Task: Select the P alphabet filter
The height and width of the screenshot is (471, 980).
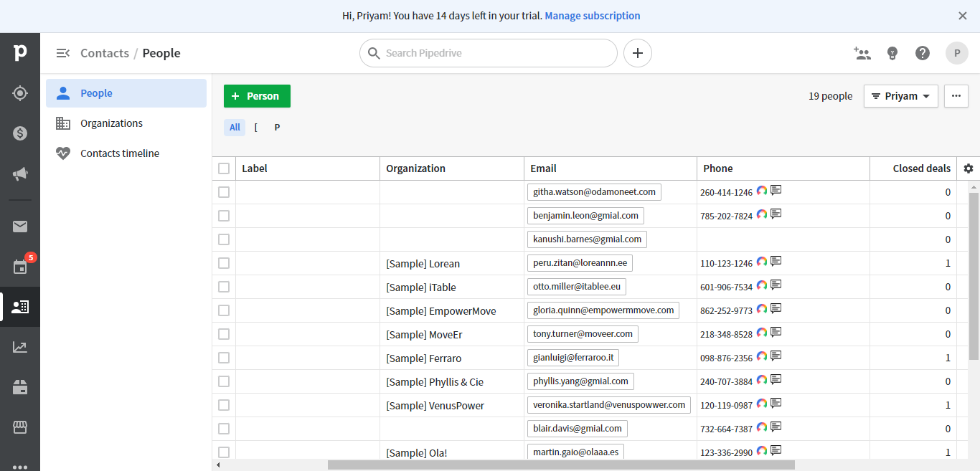Action: [277, 128]
